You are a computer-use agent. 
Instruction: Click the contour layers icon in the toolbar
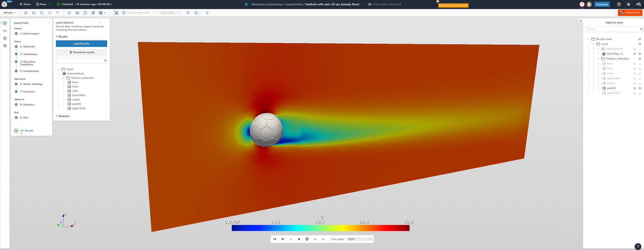pyautogui.click(x=50, y=13)
